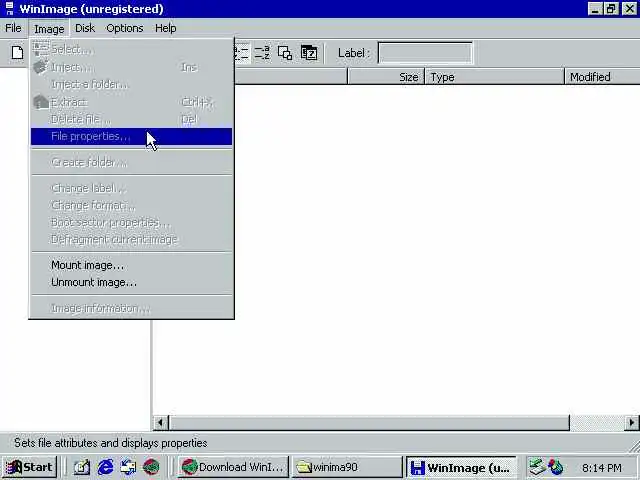Click the status bar help text

(111, 443)
